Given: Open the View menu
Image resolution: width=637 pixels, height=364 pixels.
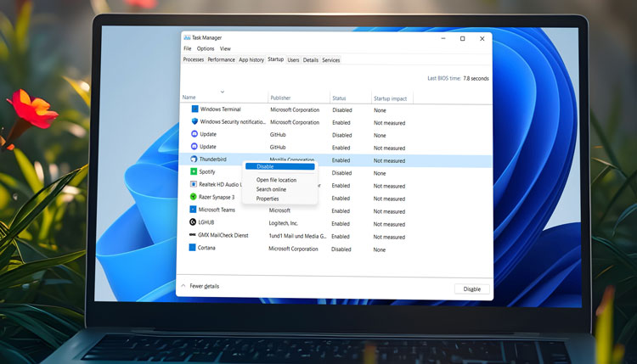Looking at the screenshot, I should pyautogui.click(x=225, y=48).
